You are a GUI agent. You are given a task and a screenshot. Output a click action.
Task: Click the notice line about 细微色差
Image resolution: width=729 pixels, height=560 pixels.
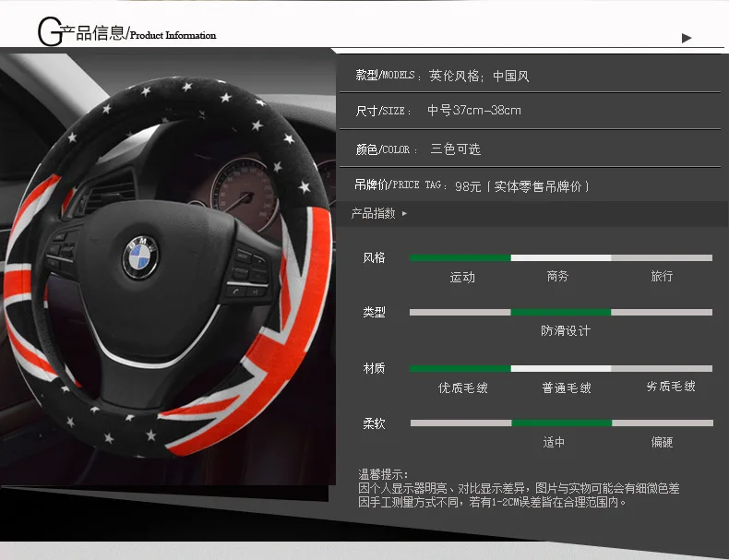[519, 488]
